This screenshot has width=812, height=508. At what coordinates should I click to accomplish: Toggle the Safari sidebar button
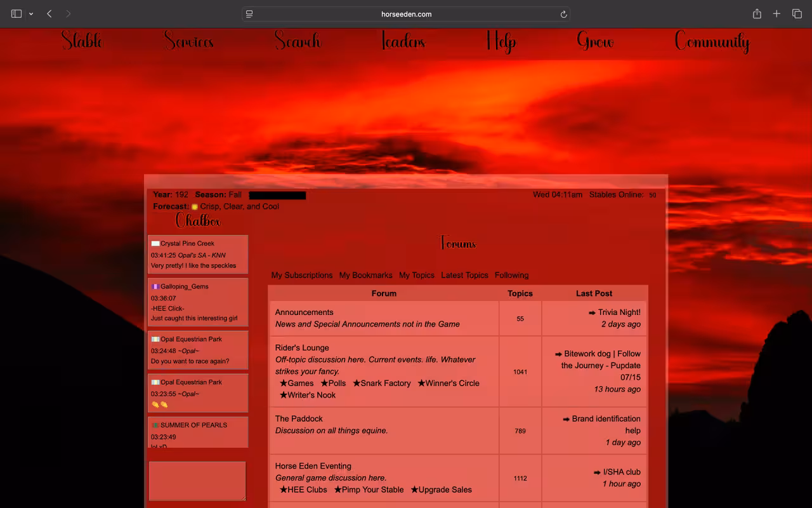(16, 14)
